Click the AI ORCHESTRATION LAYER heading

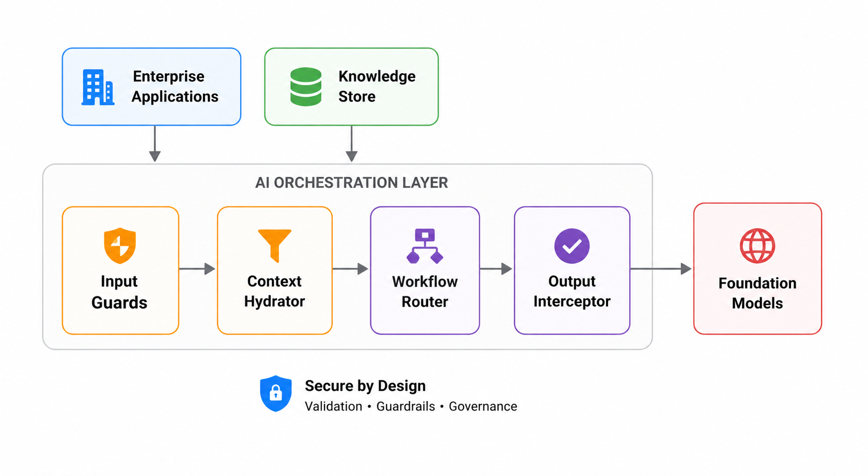click(x=352, y=183)
